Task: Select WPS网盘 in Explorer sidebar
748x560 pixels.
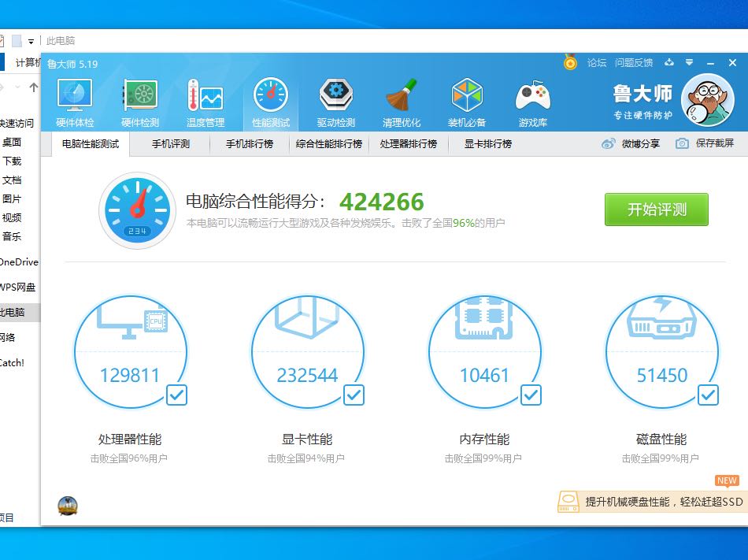Action: point(18,287)
